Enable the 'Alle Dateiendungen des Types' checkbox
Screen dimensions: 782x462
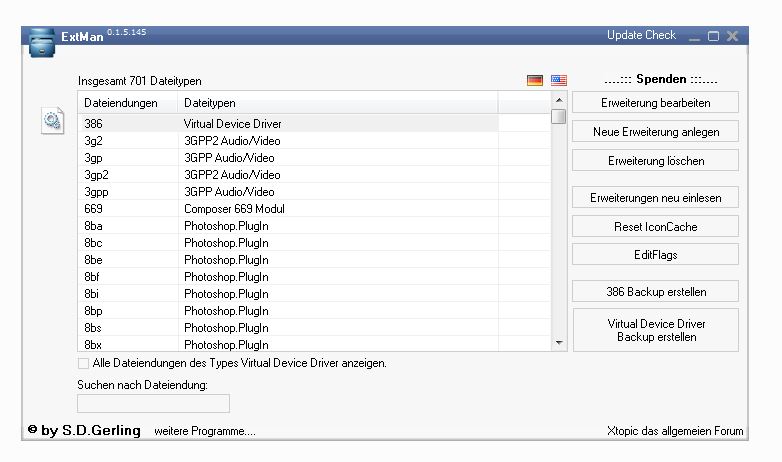pyautogui.click(x=83, y=363)
